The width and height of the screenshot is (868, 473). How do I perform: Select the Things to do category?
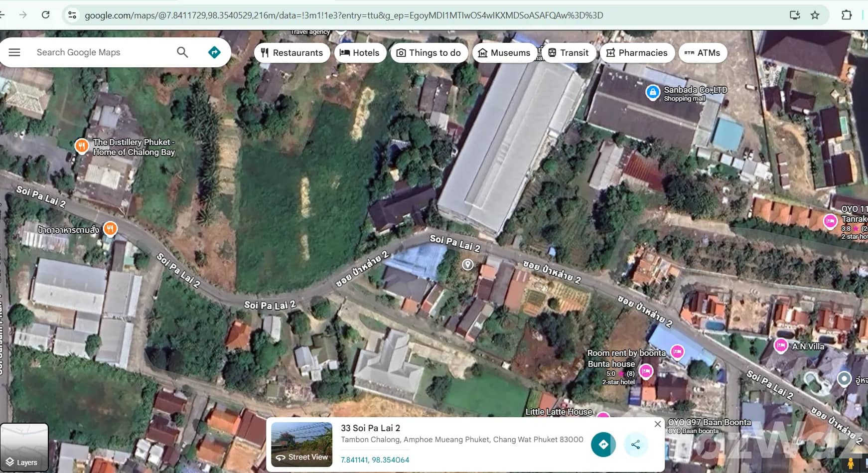coord(429,52)
